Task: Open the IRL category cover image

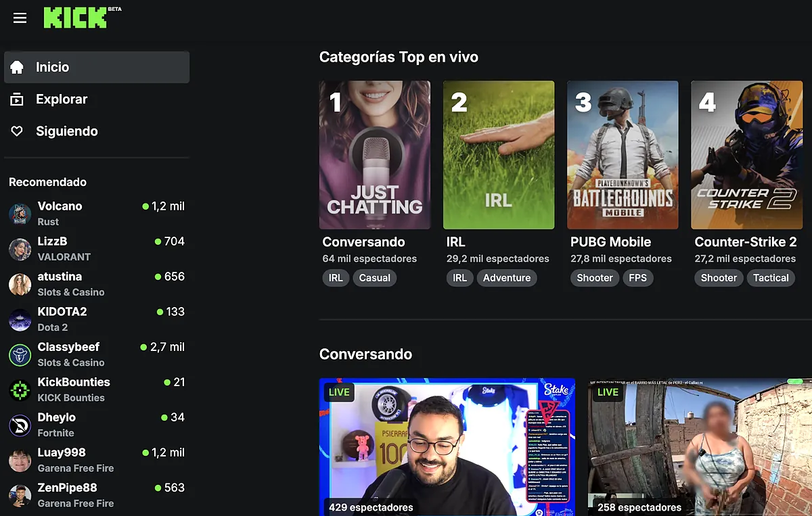Action: tap(499, 155)
